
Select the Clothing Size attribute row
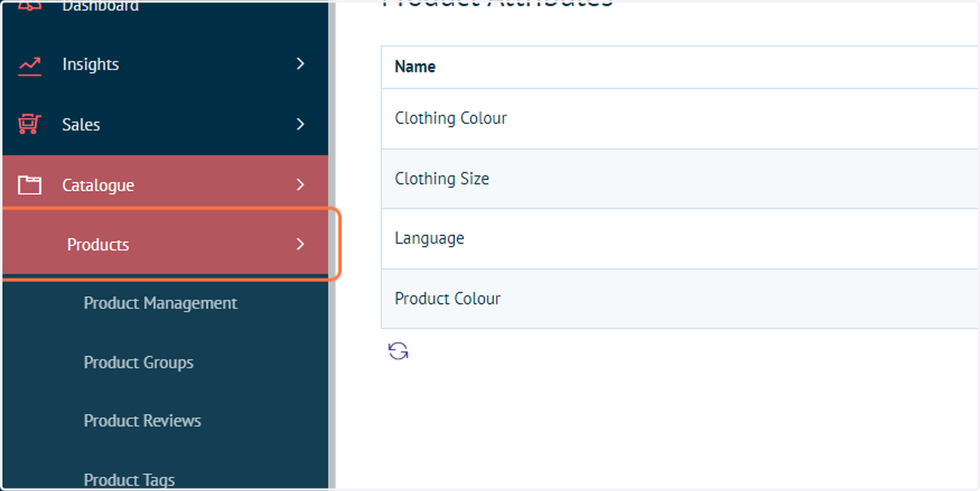pos(680,178)
